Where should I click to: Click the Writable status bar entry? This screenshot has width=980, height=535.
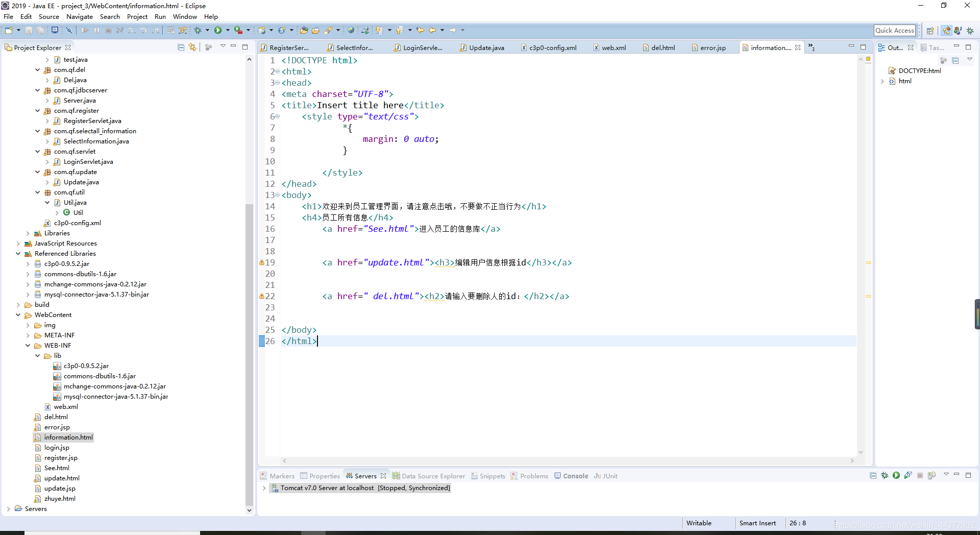(x=699, y=523)
